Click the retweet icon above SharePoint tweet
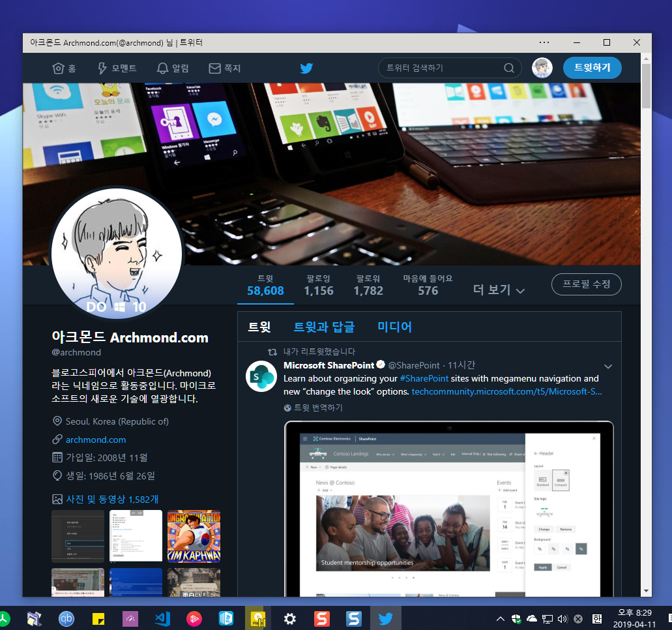This screenshot has width=672, height=630. [272, 352]
